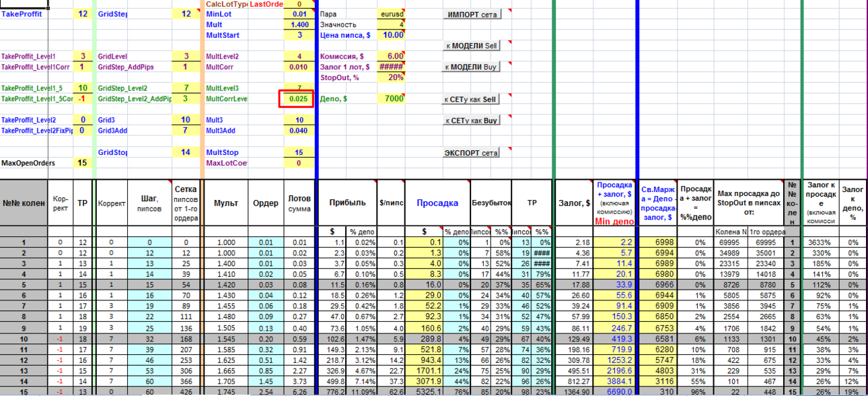Select the TakeProffit value cell
This screenshot has height=396, width=868.
click(82, 13)
